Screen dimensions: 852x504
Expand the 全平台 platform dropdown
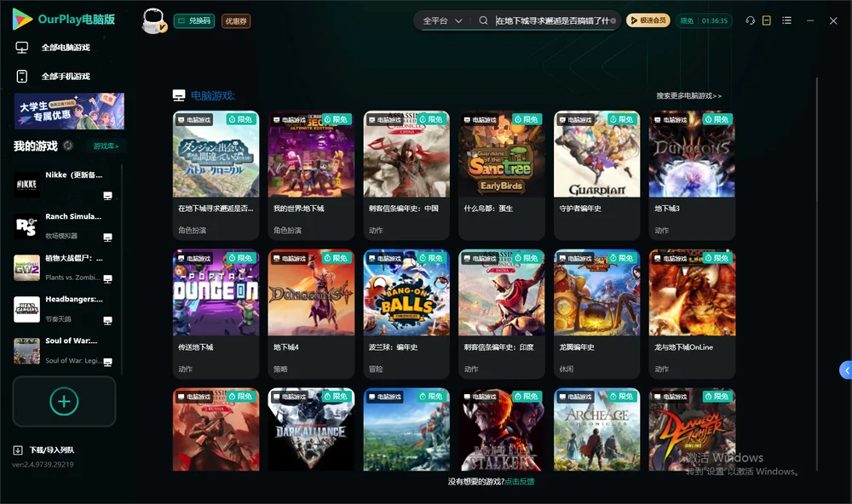442,20
